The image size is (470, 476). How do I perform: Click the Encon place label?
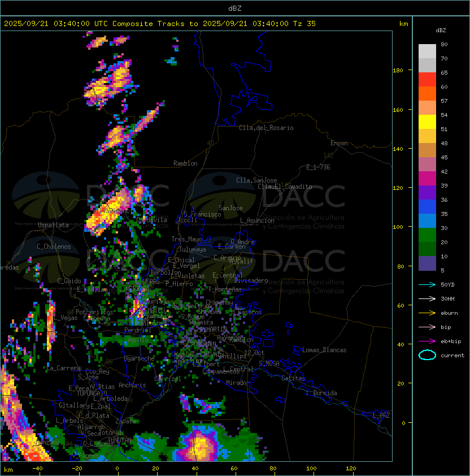(339, 143)
